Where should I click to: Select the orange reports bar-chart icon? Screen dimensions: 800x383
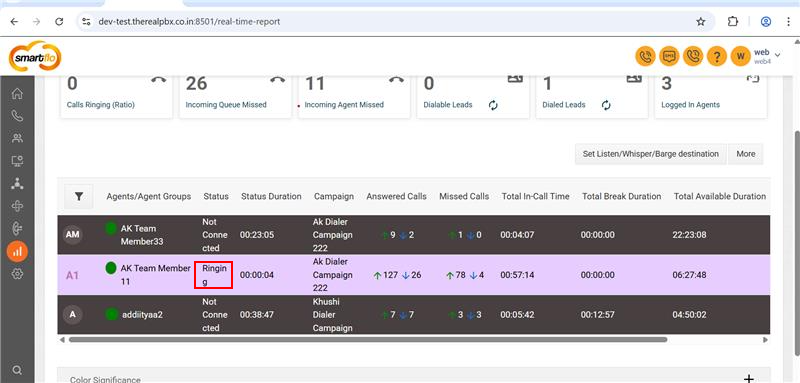pos(17,251)
